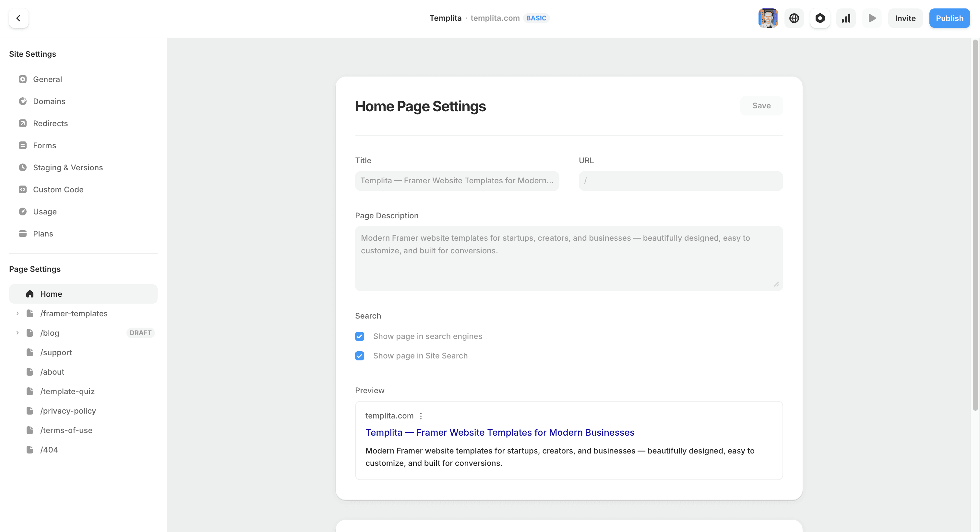Open the three-dot menu beside templita.com preview
Image resolution: width=980 pixels, height=532 pixels.
[x=421, y=416]
